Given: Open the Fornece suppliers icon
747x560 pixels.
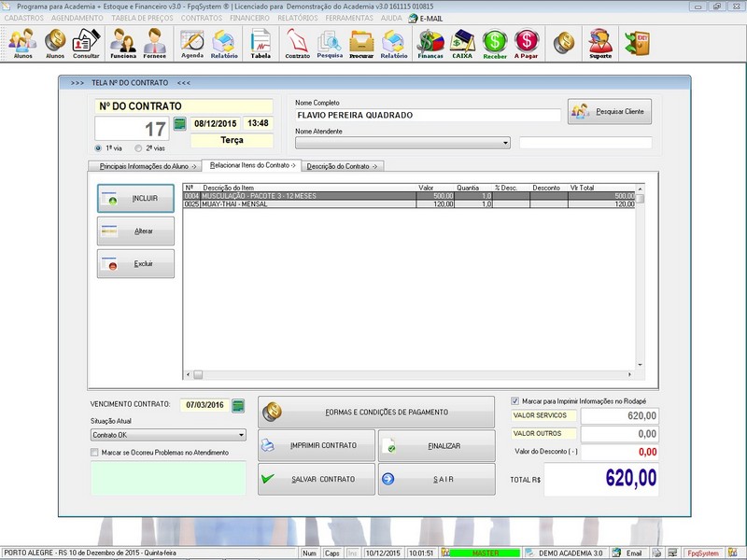Looking at the screenshot, I should [x=154, y=43].
